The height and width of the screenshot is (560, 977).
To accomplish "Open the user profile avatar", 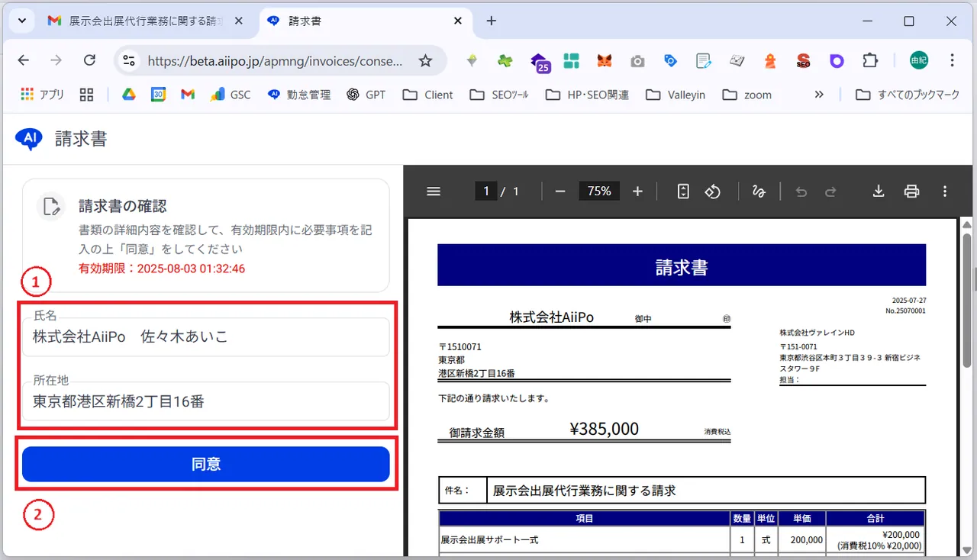I will (919, 60).
